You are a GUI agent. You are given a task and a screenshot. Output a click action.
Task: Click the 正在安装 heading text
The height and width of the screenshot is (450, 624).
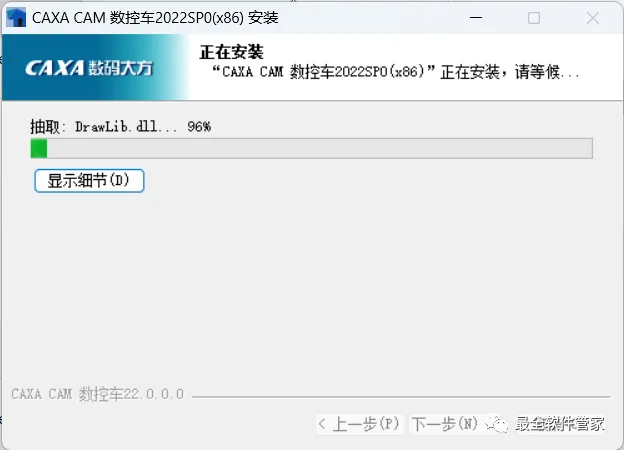coord(232,52)
